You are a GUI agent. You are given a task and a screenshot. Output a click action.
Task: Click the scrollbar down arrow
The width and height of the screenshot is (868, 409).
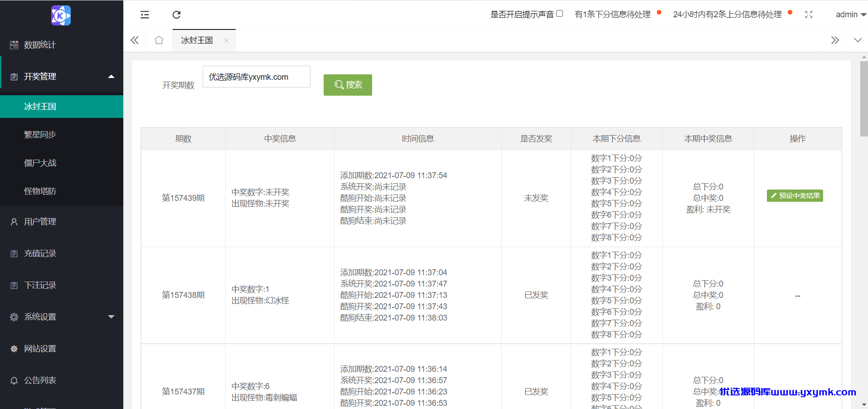click(864, 404)
